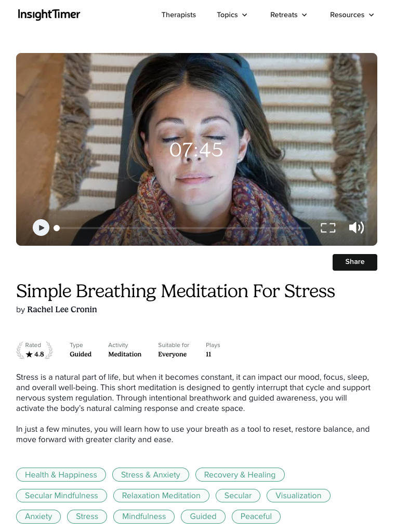This screenshot has width=396, height=532.
Task: Seek on the video progress bar
Action: 183,228
